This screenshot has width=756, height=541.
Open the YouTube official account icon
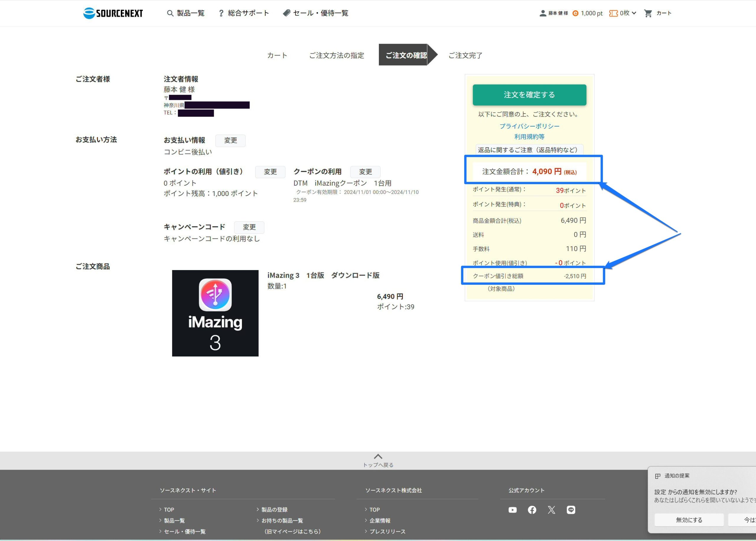(x=512, y=510)
